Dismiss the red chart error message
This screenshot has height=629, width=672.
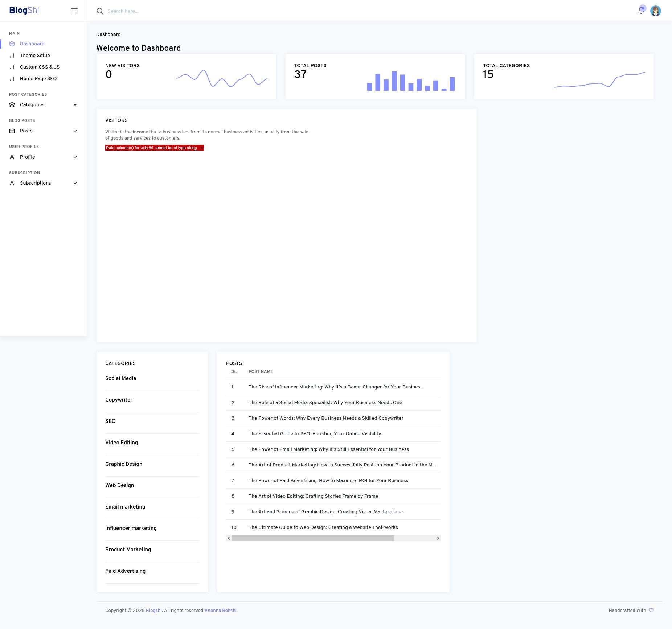click(202, 148)
